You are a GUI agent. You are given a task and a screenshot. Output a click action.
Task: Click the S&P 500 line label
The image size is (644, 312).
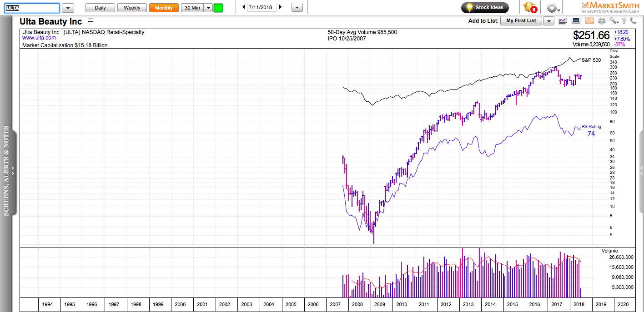[x=591, y=60]
